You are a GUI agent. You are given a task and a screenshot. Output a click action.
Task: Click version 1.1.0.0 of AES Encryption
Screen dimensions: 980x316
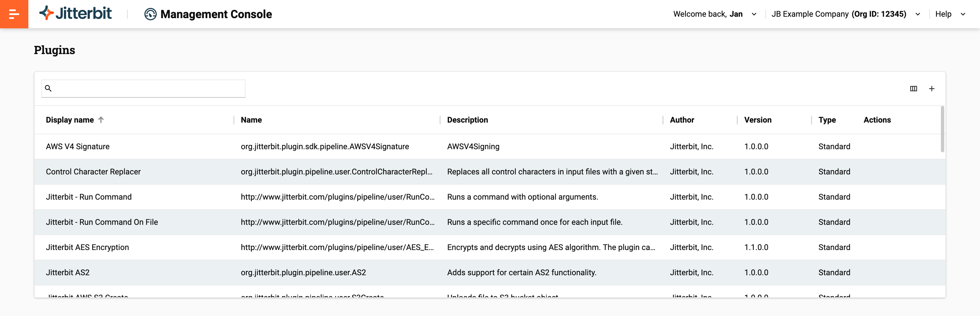click(756, 247)
